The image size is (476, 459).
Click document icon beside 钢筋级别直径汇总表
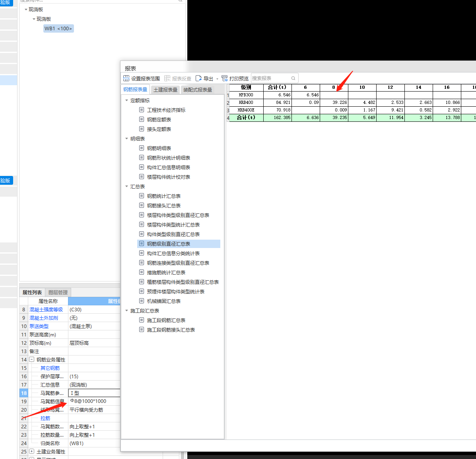click(x=142, y=244)
